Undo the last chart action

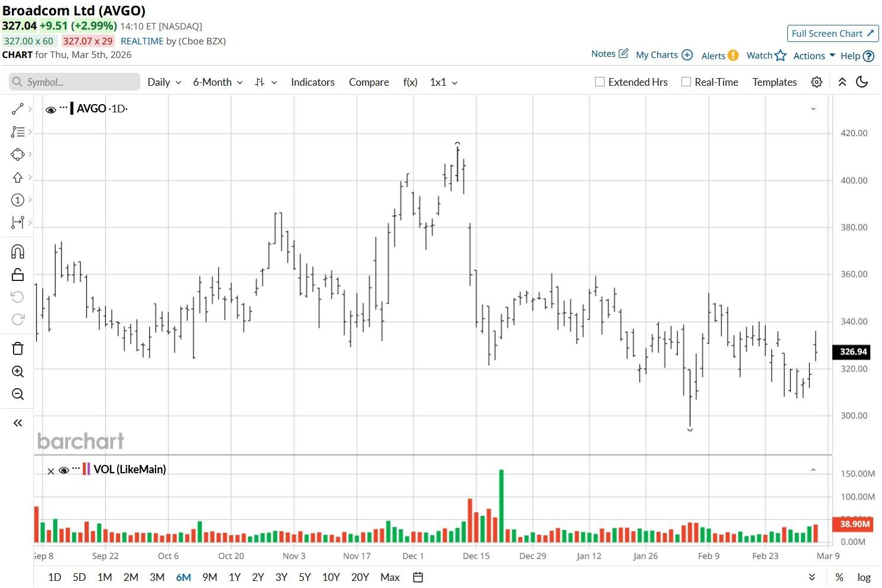(18, 297)
